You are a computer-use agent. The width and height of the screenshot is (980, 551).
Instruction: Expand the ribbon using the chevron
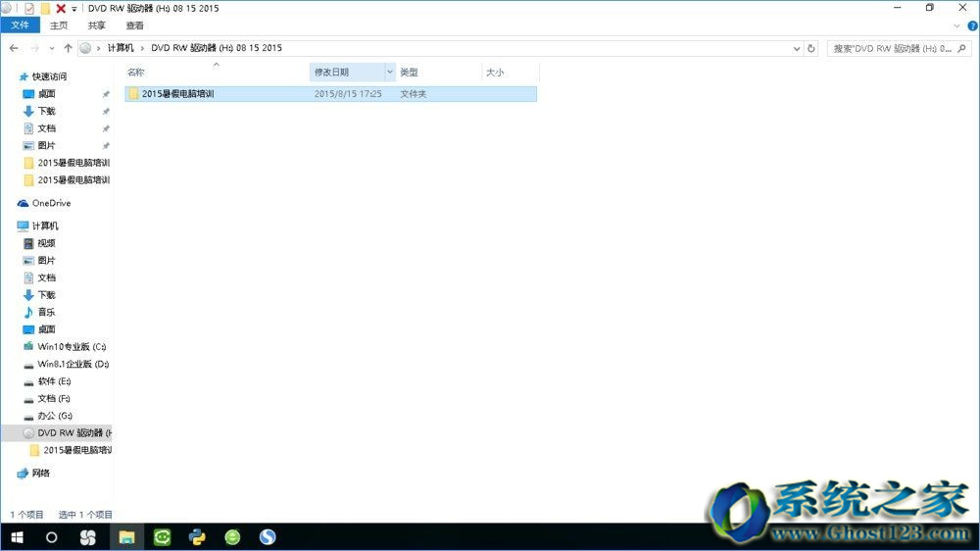tap(957, 25)
